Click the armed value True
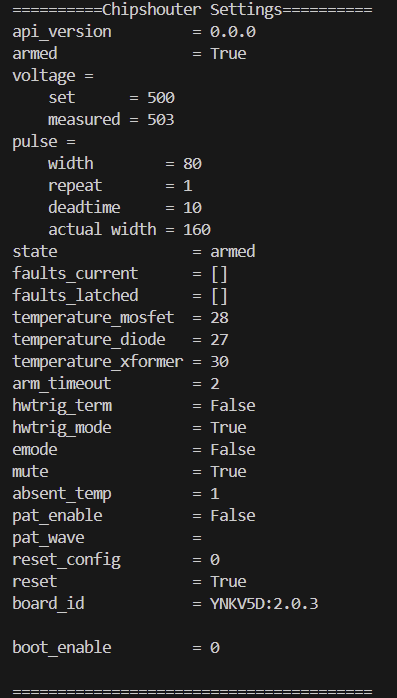The image size is (397, 698). tap(228, 53)
